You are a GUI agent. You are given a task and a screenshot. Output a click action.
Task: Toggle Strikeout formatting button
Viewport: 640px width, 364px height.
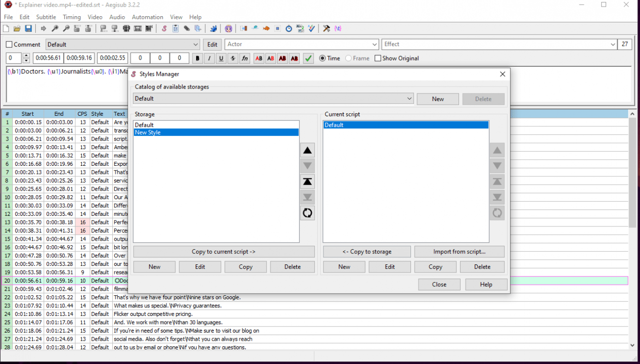(233, 59)
